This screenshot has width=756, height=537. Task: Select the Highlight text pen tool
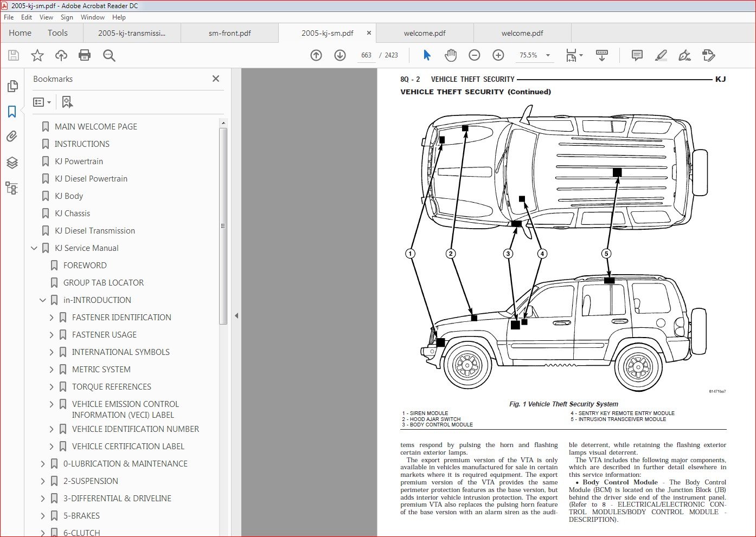(x=661, y=55)
